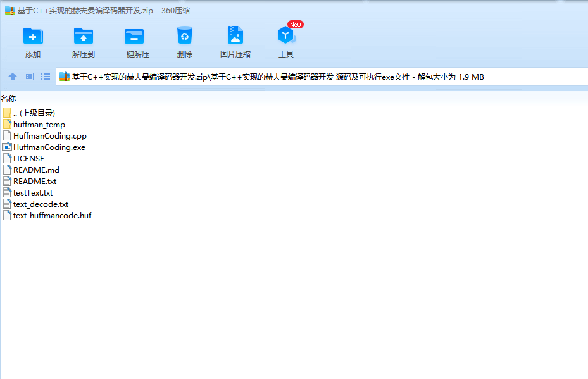Click the archive icon in the path bar

click(x=65, y=77)
